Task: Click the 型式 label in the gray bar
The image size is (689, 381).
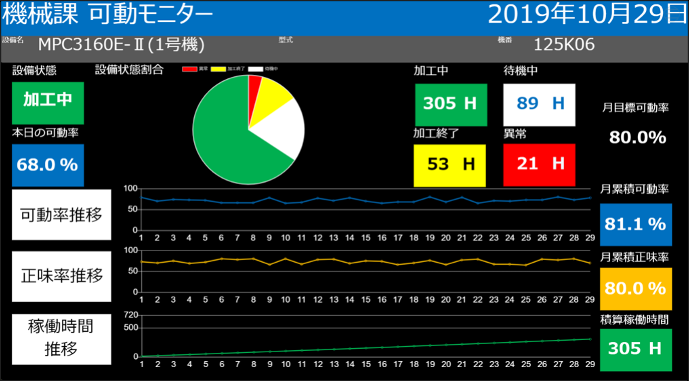Action: click(285, 40)
